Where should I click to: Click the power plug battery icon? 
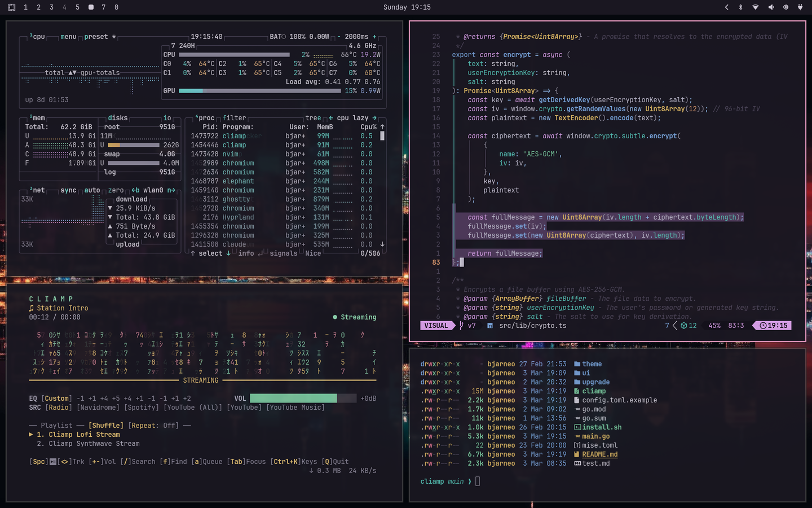click(800, 7)
